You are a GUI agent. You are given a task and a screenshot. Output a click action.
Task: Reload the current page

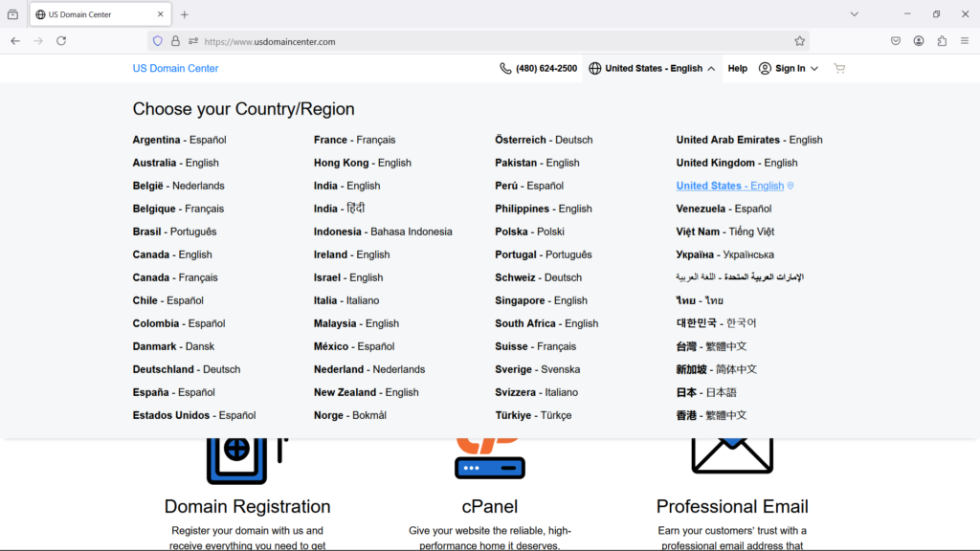pyautogui.click(x=62, y=40)
